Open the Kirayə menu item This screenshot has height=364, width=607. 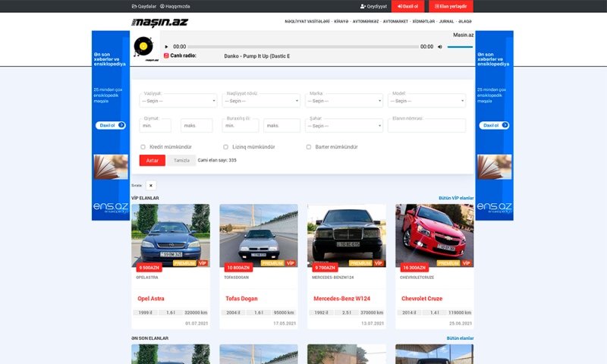tap(341, 22)
